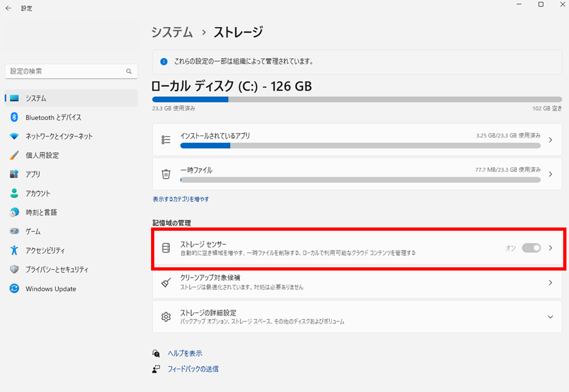Click the feedback icon beside フィードバックの送信

click(x=156, y=369)
